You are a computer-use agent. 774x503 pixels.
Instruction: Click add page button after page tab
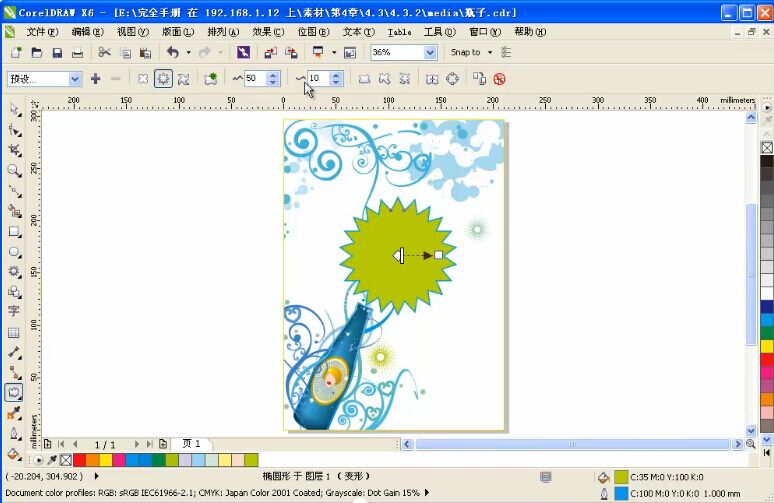(x=163, y=444)
